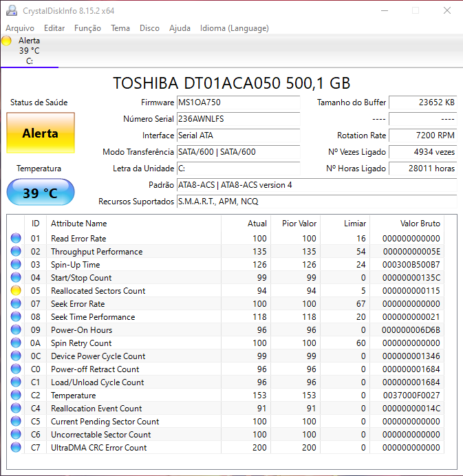Image resolution: width=463 pixels, height=476 pixels.
Task: Click raw value 000000006D6B
Action: tap(411, 330)
